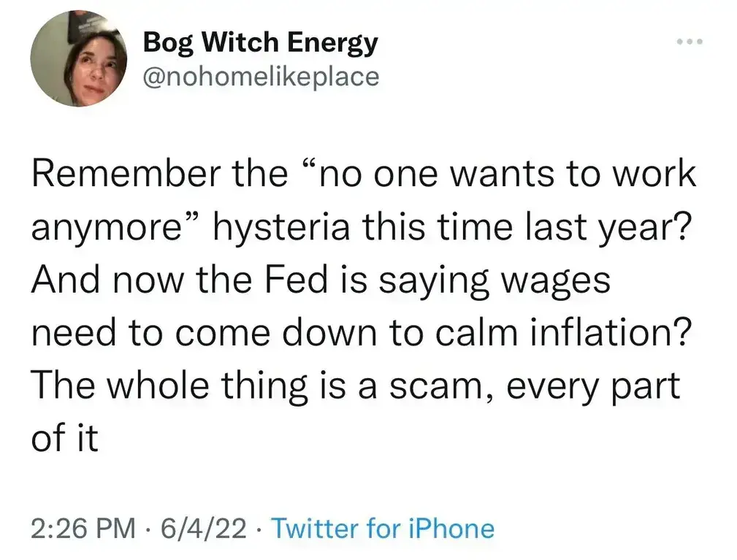The image size is (737, 560).
Task: Click the quoted phrase "no one wants to work"
Action: coord(500,173)
